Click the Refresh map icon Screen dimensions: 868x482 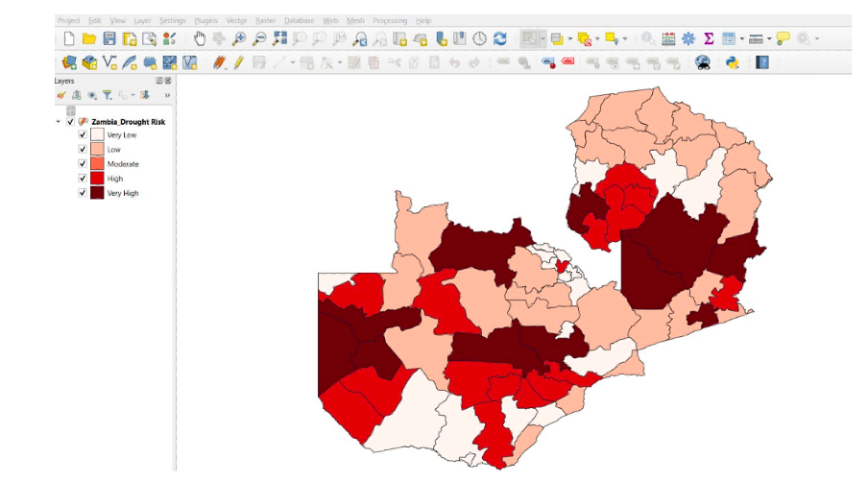499,38
